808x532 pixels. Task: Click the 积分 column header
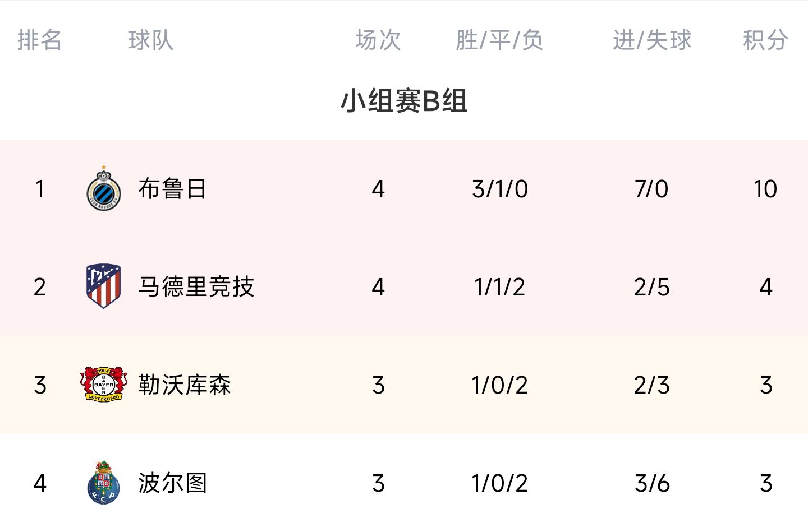[765, 40]
